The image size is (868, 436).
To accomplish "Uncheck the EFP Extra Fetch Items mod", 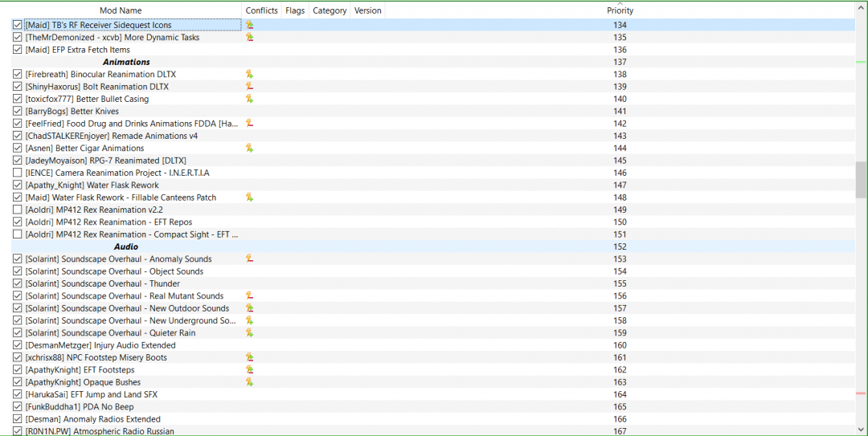I will (x=17, y=49).
